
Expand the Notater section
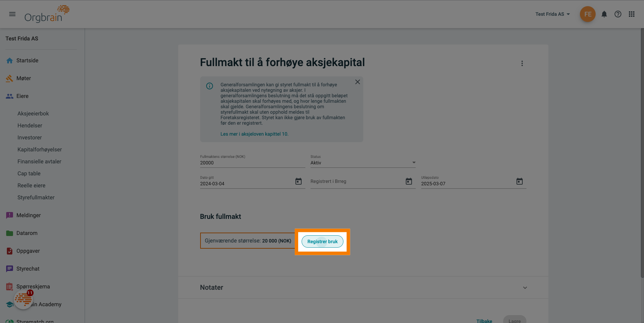click(x=363, y=287)
